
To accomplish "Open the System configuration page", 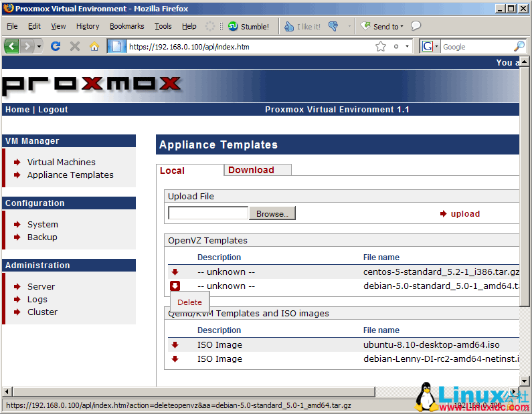I will tap(43, 225).
